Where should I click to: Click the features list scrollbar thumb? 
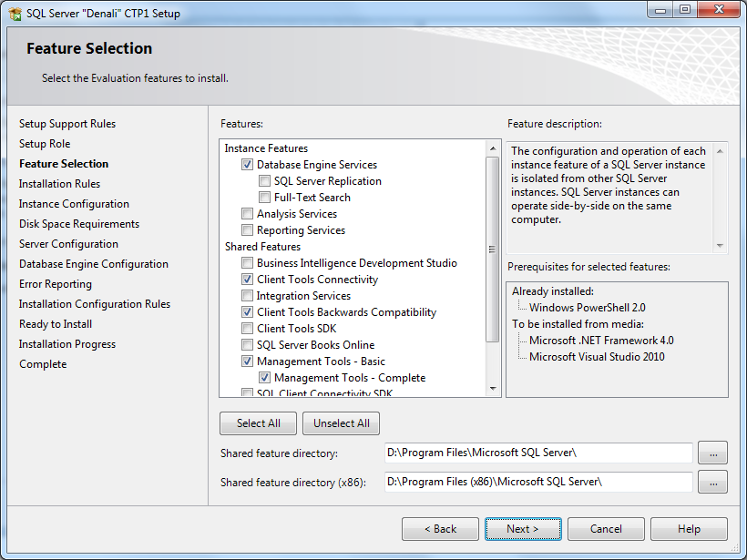[x=493, y=249]
